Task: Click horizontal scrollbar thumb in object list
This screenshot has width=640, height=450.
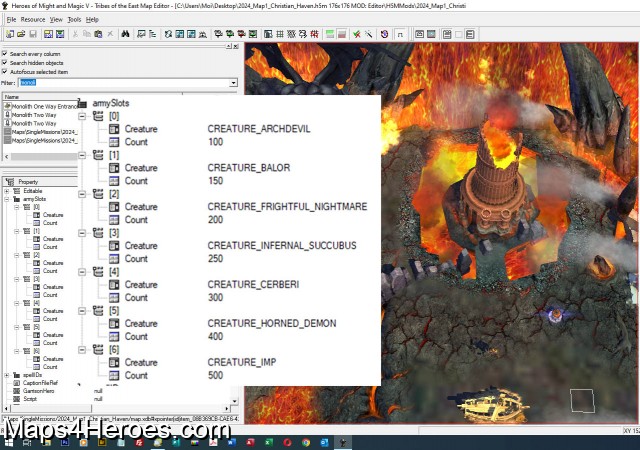Action: (44, 157)
